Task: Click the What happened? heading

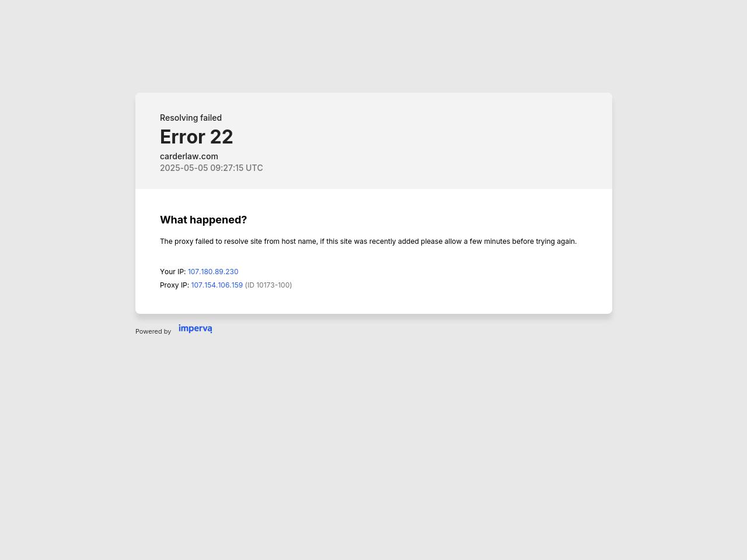Action: point(203,220)
